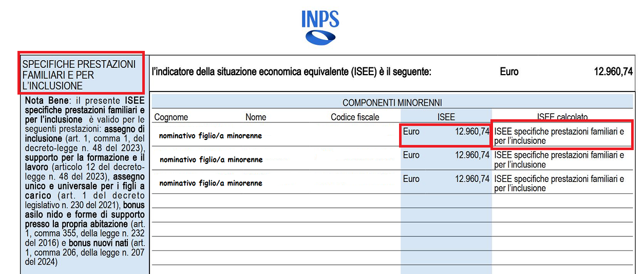Image resolution: width=644 pixels, height=274 pixels.
Task: Click the 'Codice fiscale' column header
Action: pos(355,117)
